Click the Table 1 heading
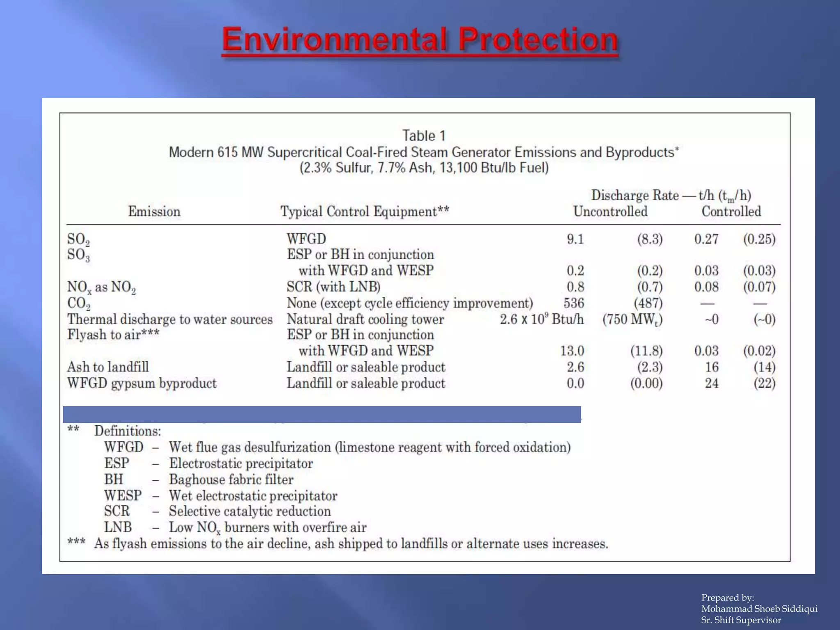This screenshot has width=840, height=630. 423,136
